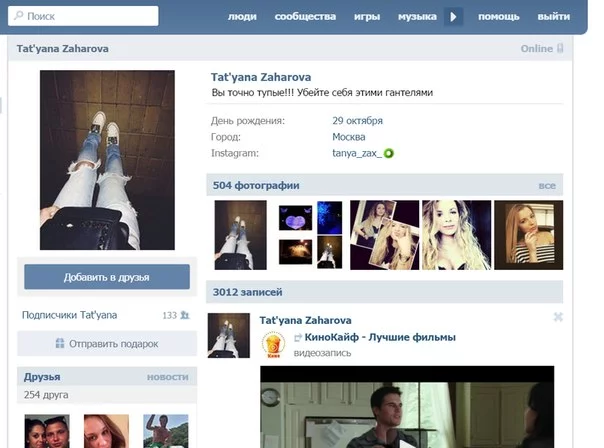Open the first friend avatar with couple
The height and width of the screenshot is (448, 604).
pyautogui.click(x=47, y=431)
